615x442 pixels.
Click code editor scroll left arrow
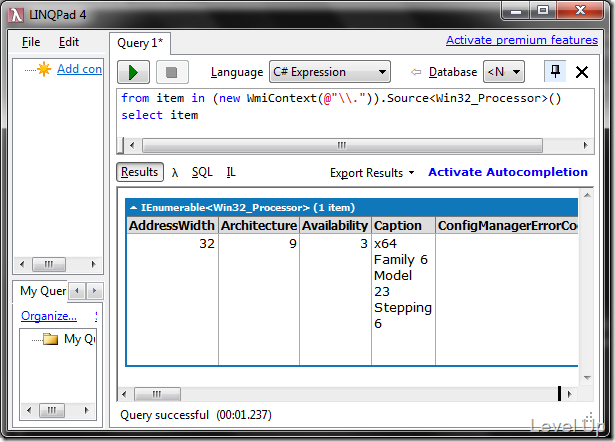(x=132, y=146)
